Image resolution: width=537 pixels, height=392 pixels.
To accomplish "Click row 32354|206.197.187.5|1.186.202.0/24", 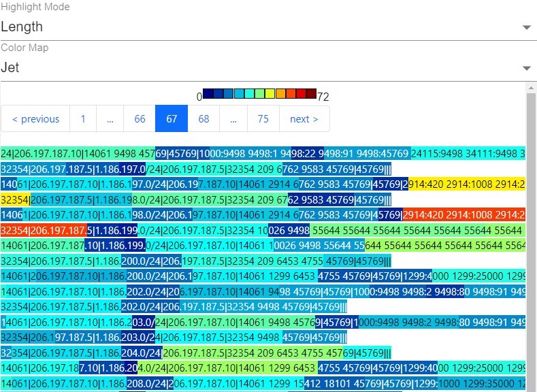I will (174, 307).
